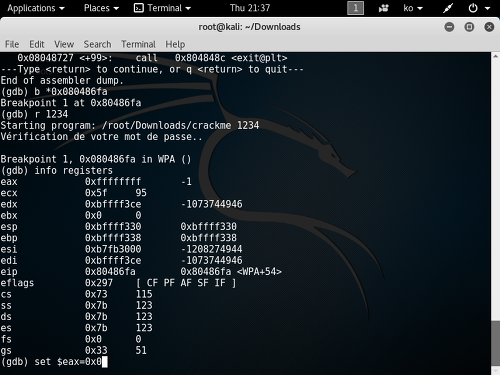Click the window title root@kali: ~/Downloads

point(249,27)
